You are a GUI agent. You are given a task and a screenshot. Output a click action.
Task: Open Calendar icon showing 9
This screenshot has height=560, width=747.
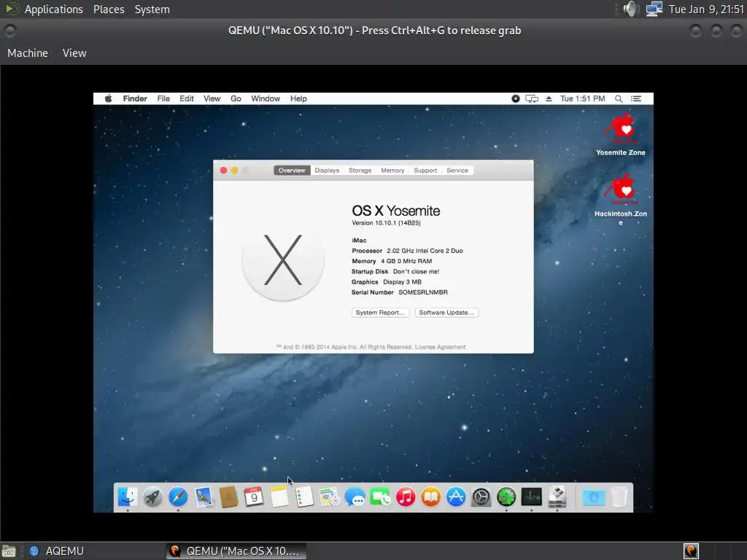pos(253,497)
